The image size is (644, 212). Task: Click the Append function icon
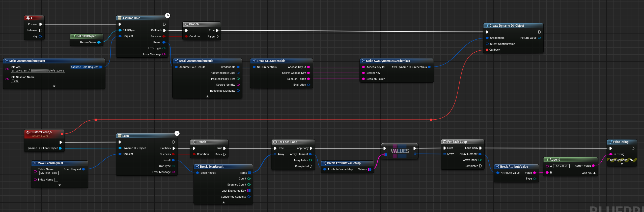(547, 160)
